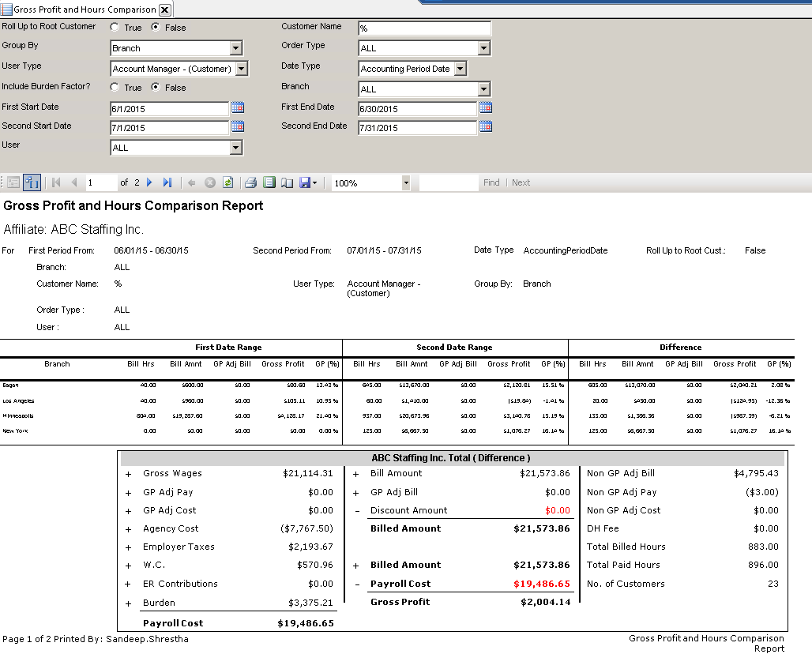This screenshot has height=654, width=812.
Task: Click the Burden value $3,375.21
Action: coord(310,603)
